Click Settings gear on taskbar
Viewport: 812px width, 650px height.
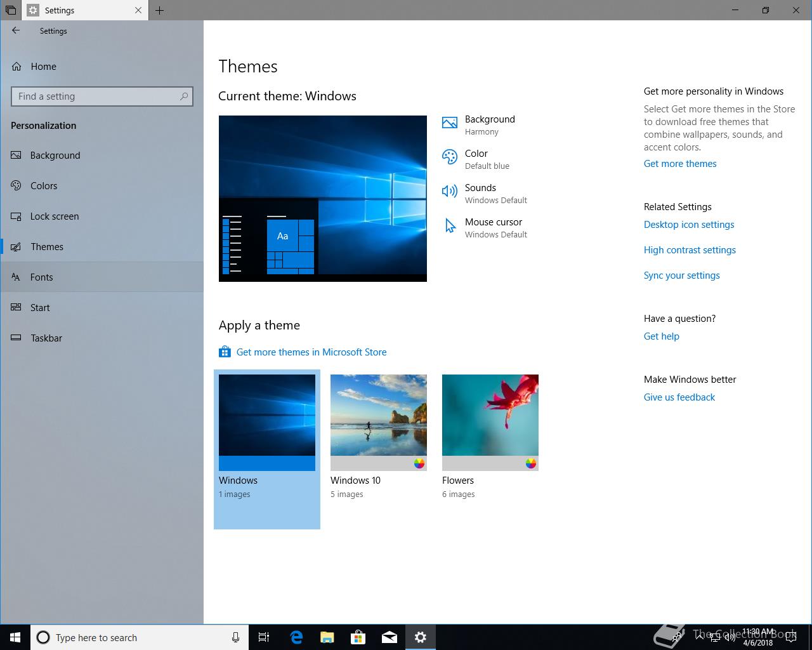coord(421,637)
